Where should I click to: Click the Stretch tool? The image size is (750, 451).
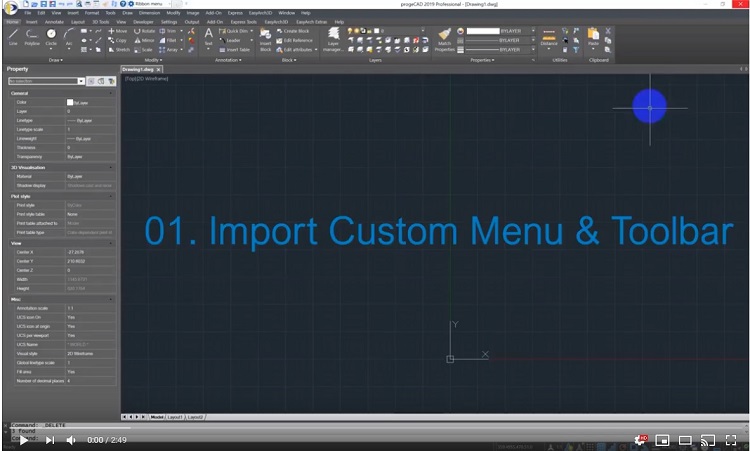click(x=119, y=49)
